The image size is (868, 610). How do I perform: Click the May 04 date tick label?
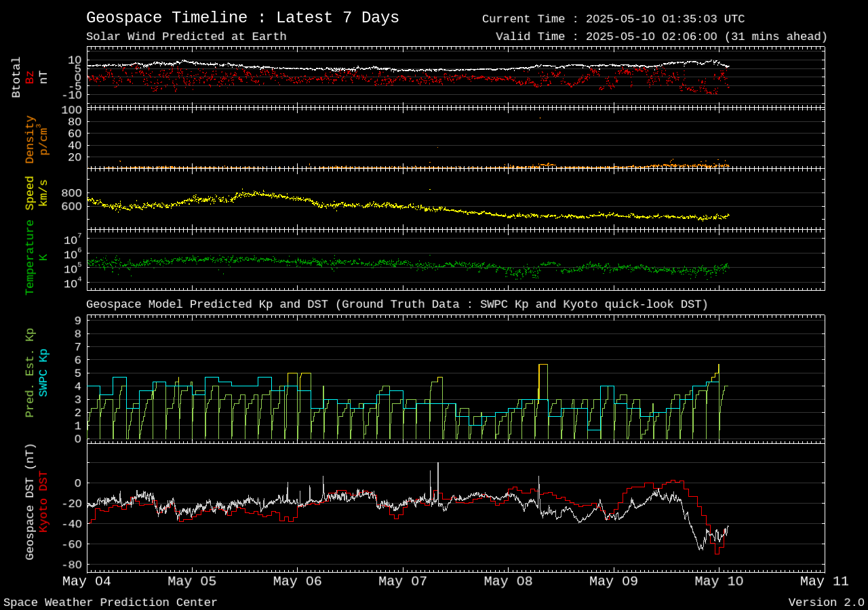(87, 581)
